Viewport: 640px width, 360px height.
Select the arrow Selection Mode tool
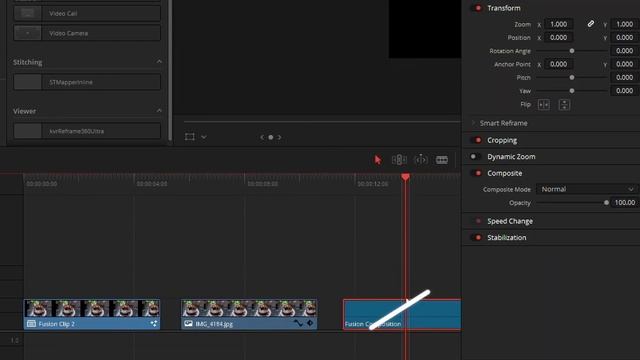[378, 160]
